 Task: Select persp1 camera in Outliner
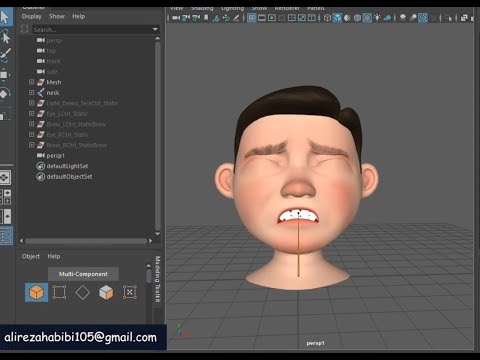click(x=55, y=156)
